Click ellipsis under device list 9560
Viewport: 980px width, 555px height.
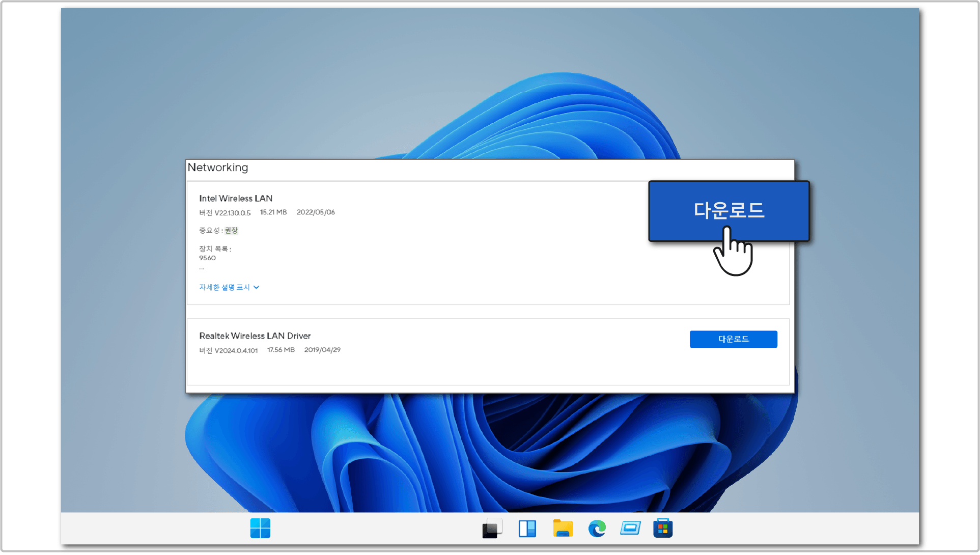202,268
